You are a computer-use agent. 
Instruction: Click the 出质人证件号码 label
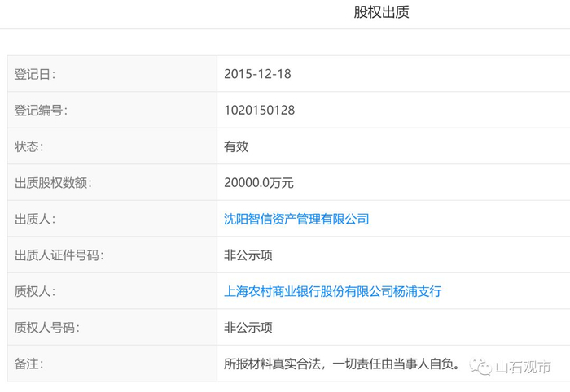point(59,255)
